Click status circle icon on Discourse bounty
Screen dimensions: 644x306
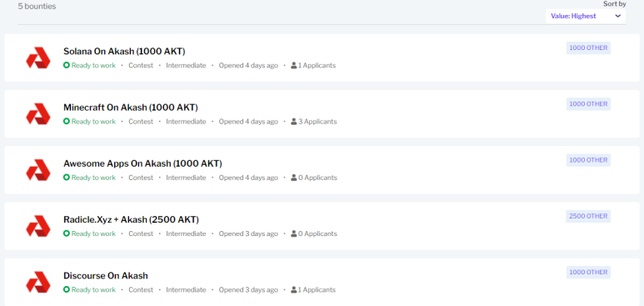[x=67, y=289]
